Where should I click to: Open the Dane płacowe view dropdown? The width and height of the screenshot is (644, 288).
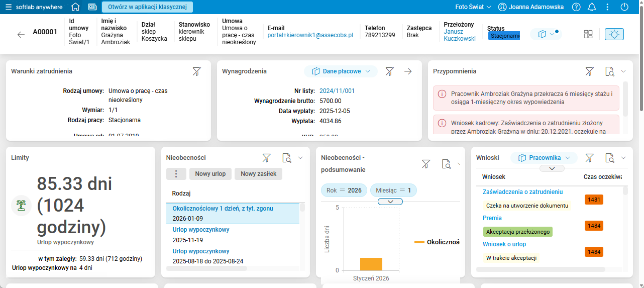coord(341,71)
